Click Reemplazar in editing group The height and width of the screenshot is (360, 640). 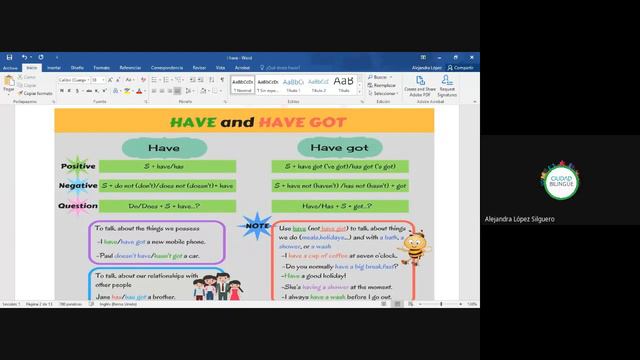click(382, 85)
